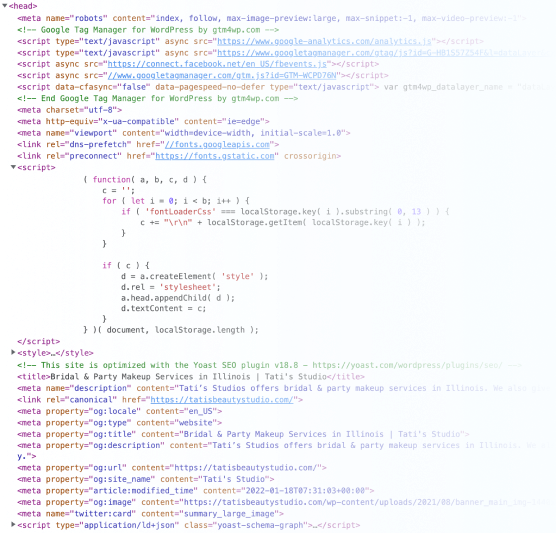Image resolution: width=556 pixels, height=533 pixels.
Task: Select the og:title meta line
Action: click(243, 434)
